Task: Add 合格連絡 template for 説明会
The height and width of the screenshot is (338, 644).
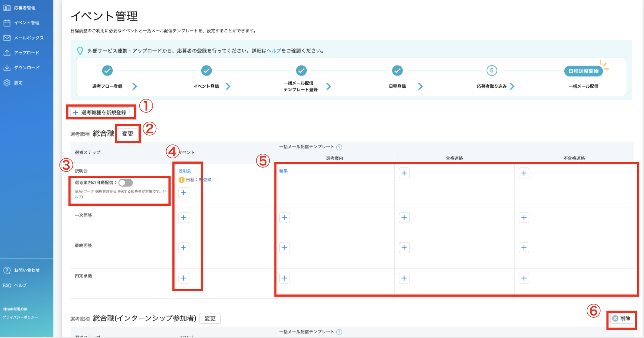Action: click(x=404, y=173)
